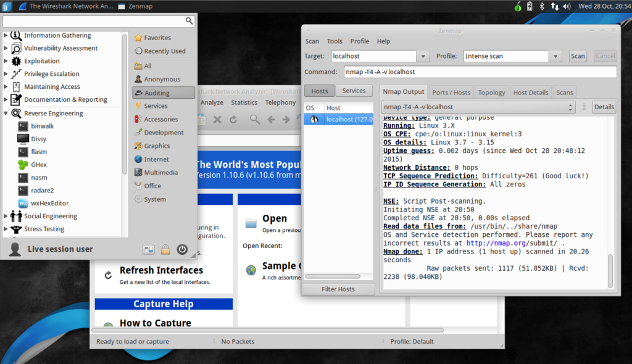Switch to the Ports / Hosts tab
The image size is (632, 364).
[x=451, y=91]
